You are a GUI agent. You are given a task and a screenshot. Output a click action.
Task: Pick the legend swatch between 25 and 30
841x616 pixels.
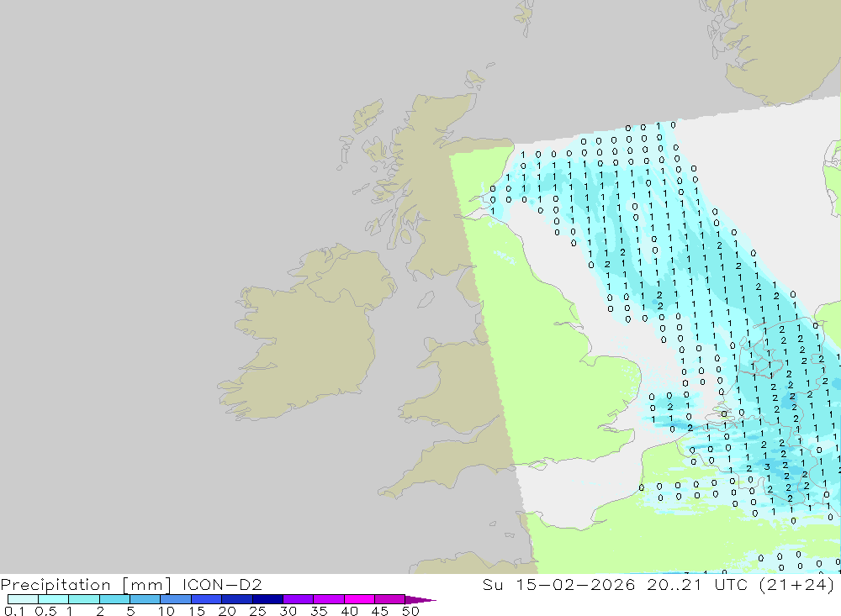267,599
